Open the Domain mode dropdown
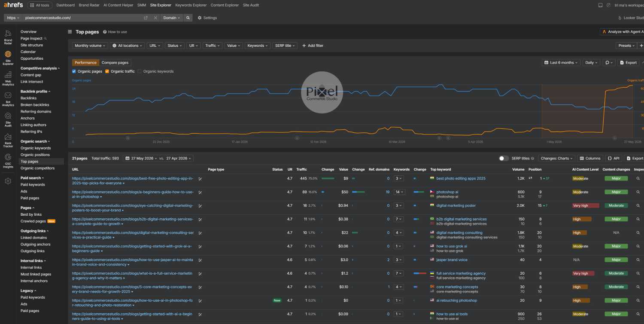 [172, 18]
